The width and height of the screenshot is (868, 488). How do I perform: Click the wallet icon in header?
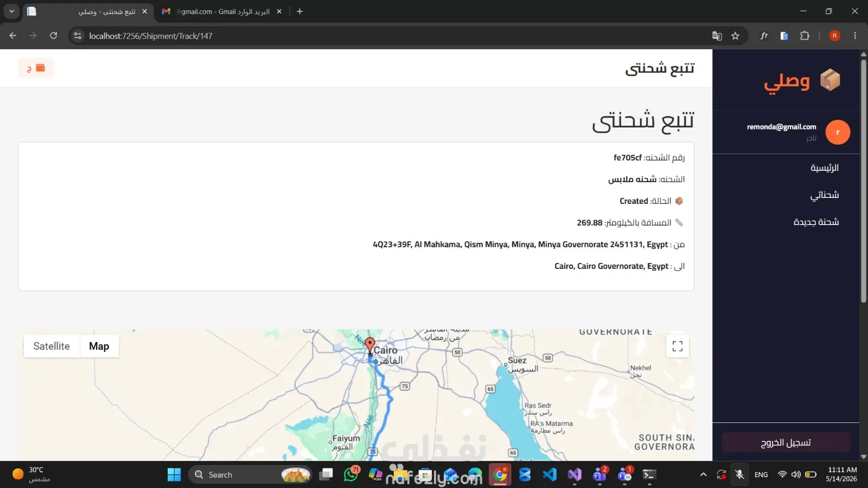point(40,68)
